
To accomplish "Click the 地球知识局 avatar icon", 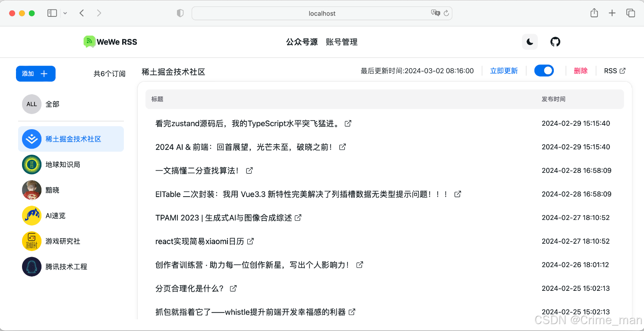I will (x=32, y=165).
